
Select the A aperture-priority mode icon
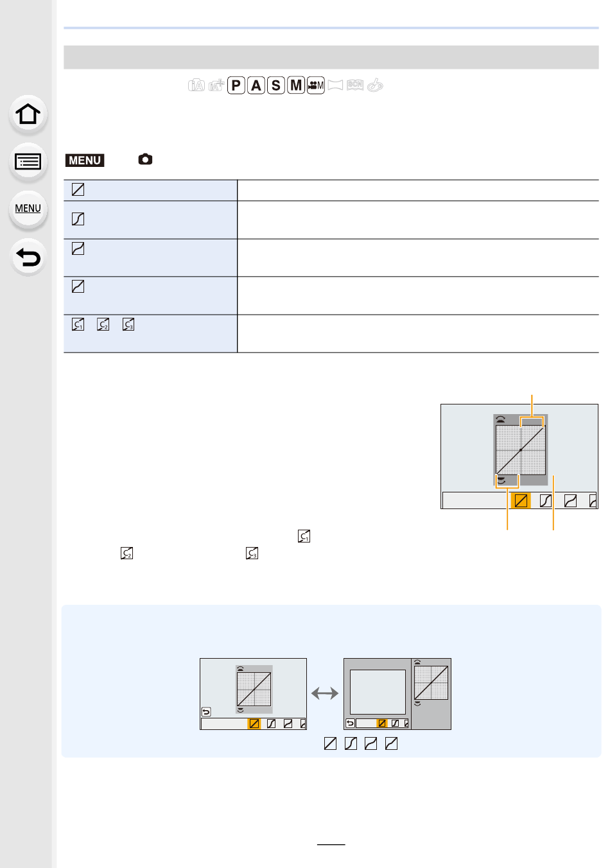pos(256,85)
